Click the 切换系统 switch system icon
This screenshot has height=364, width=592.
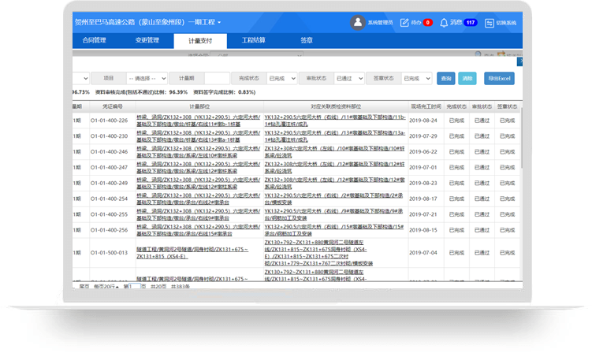(x=489, y=22)
